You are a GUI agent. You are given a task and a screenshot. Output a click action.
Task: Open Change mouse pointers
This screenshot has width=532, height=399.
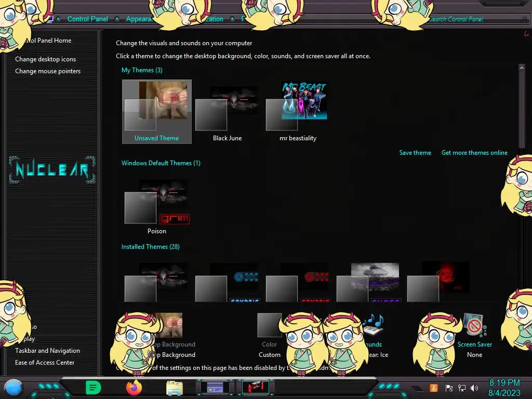pos(48,71)
